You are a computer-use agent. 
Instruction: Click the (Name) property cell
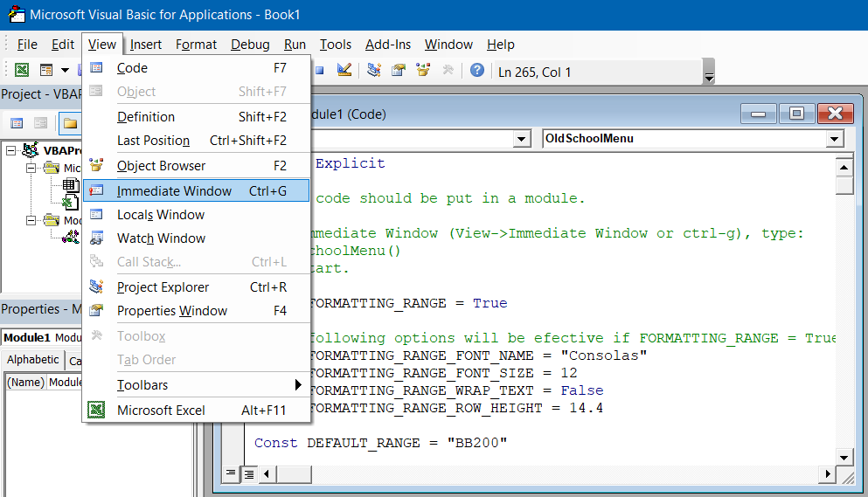[x=25, y=383]
